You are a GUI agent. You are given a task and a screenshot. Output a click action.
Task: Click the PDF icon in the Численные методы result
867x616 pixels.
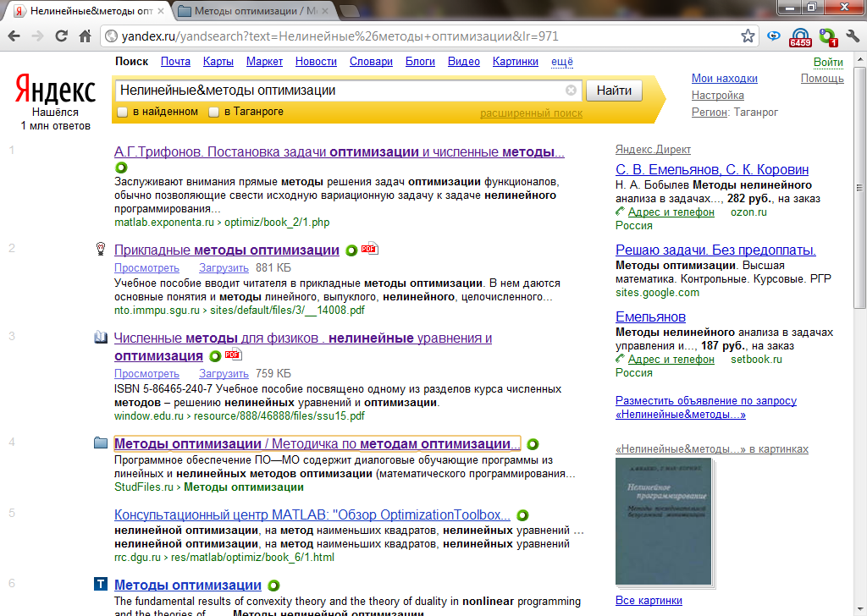click(233, 355)
